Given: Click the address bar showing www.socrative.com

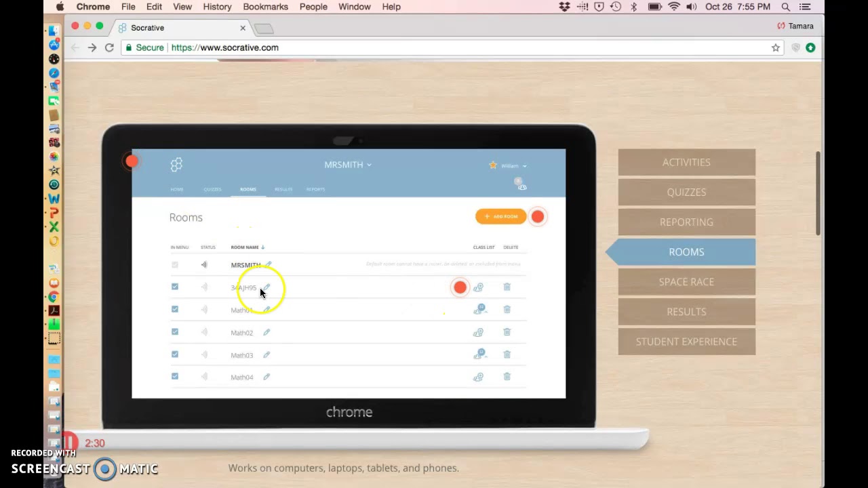Looking at the screenshot, I should 451,47.
